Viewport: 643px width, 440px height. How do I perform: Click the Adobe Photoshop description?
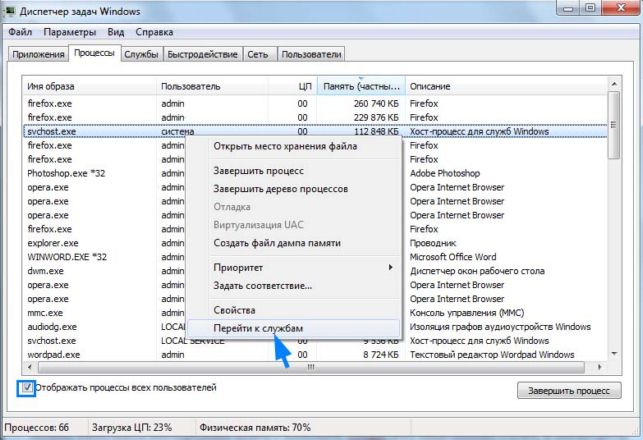click(x=445, y=173)
